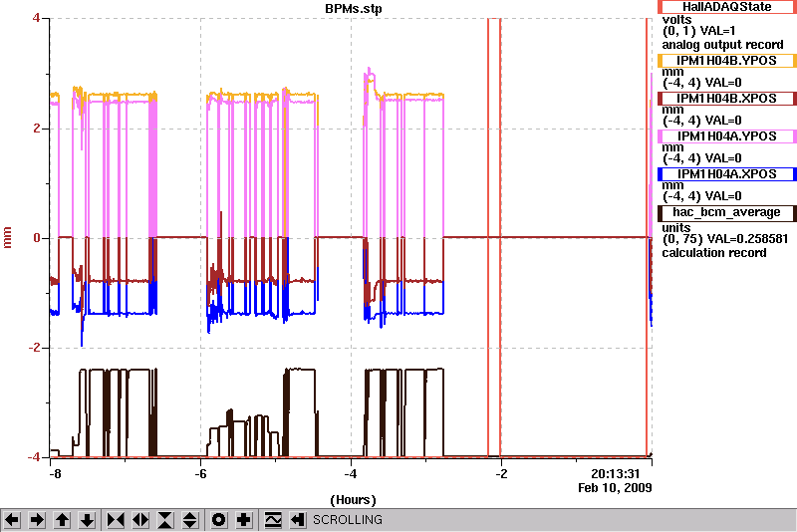Zoom out vertically (up-down triangles icon)
Screen dimensions: 797x532
click(190, 520)
